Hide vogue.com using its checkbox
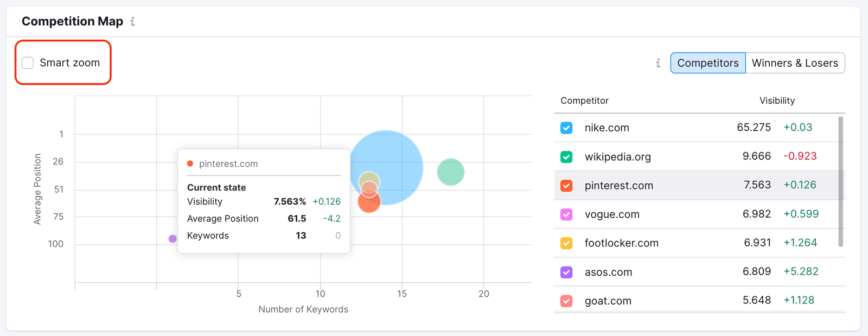Viewport: 868px width, 336px height. (566, 214)
